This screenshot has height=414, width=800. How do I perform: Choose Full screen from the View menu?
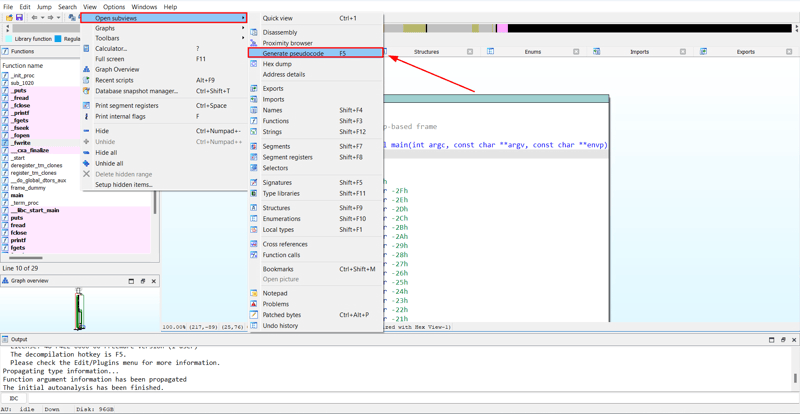click(x=163, y=59)
